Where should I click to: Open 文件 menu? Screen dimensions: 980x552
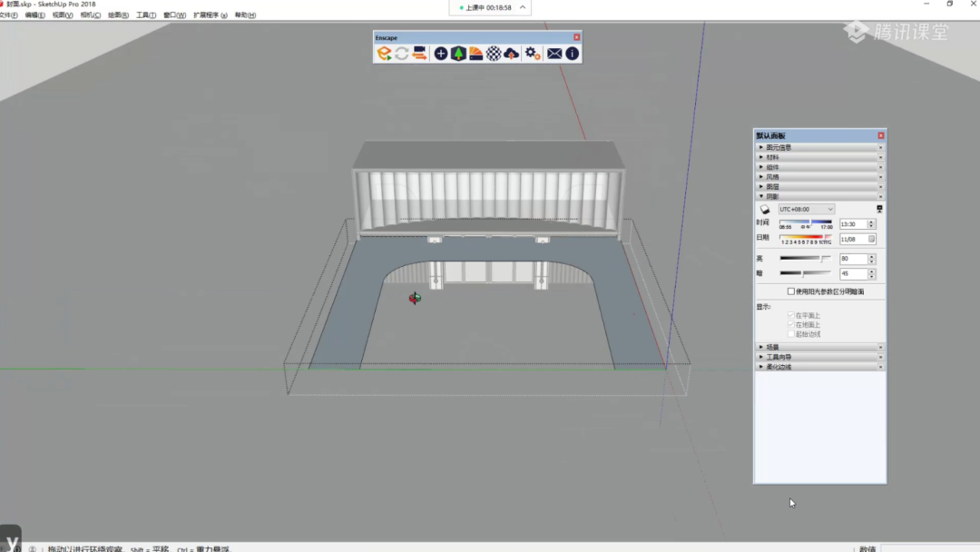click(9, 15)
